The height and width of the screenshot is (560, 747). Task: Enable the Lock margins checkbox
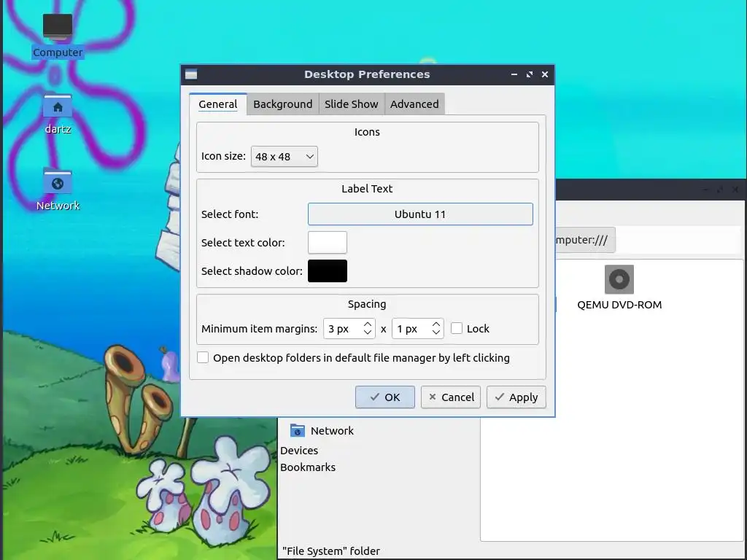pos(457,329)
